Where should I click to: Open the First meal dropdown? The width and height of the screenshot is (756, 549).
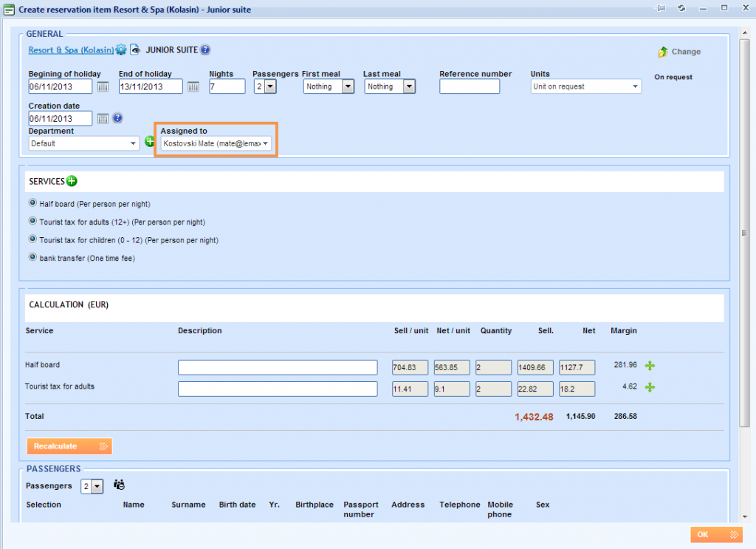[348, 86]
